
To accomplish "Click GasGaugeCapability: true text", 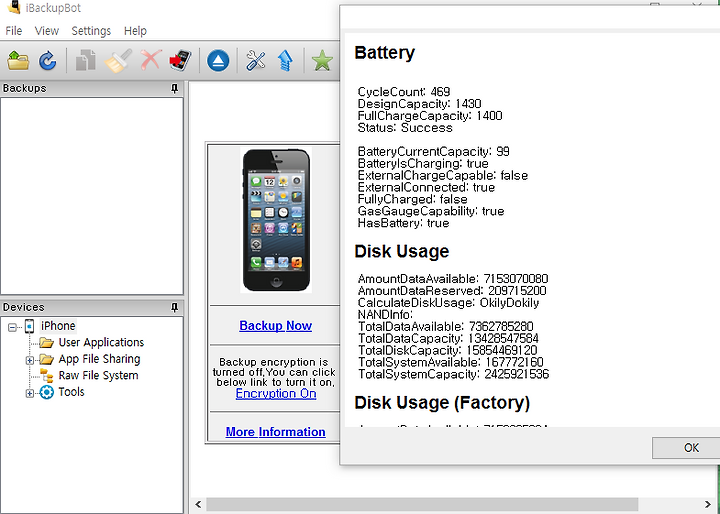I will [431, 211].
